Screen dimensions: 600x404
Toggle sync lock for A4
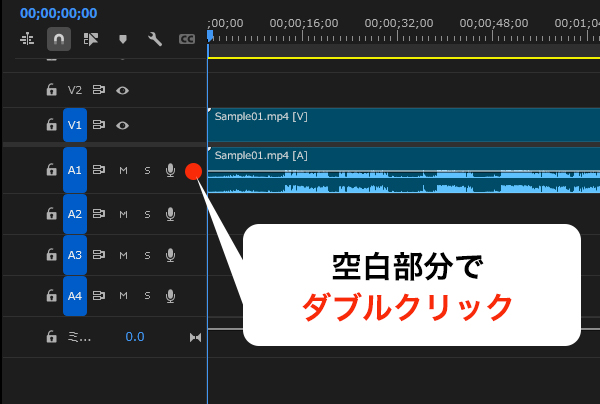99,295
